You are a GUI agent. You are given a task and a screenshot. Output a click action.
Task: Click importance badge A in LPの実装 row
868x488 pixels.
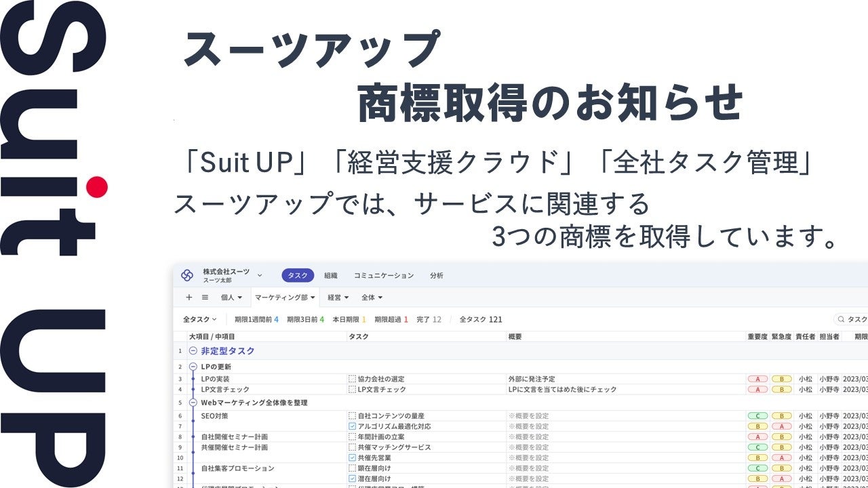(x=757, y=380)
